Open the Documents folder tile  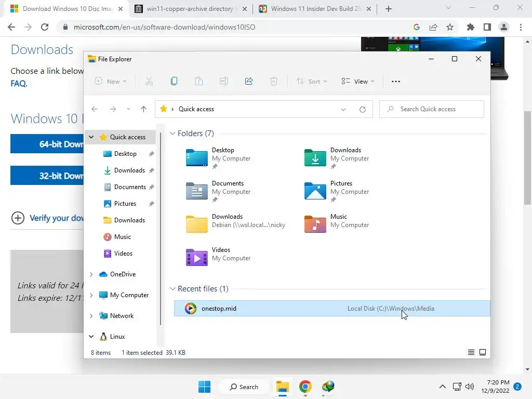click(x=219, y=191)
